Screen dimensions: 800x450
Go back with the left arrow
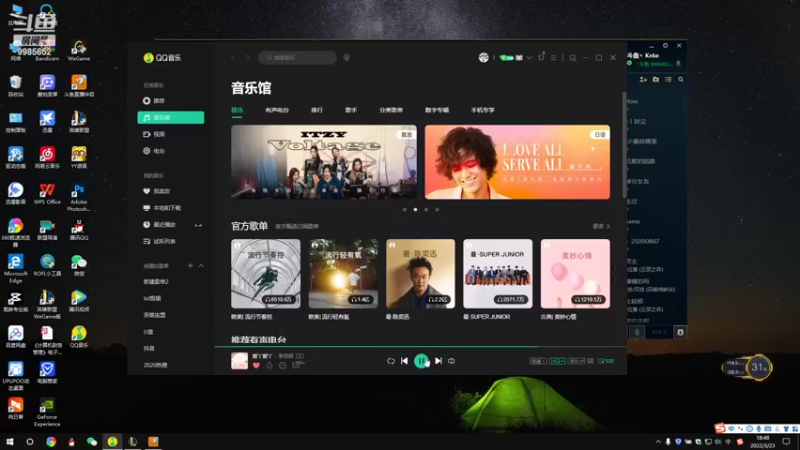pyautogui.click(x=233, y=58)
